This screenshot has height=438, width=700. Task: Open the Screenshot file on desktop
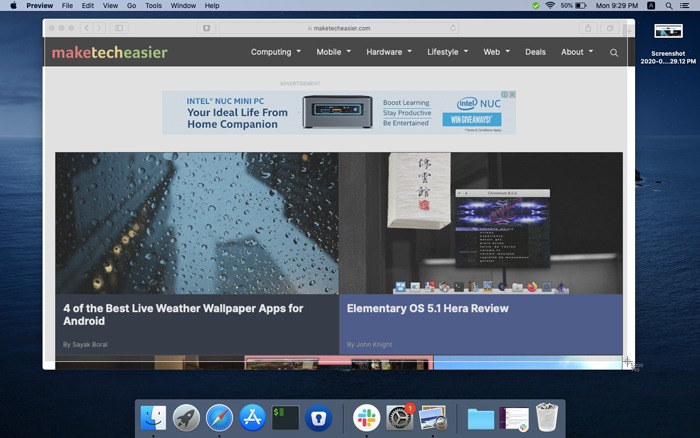(x=668, y=43)
